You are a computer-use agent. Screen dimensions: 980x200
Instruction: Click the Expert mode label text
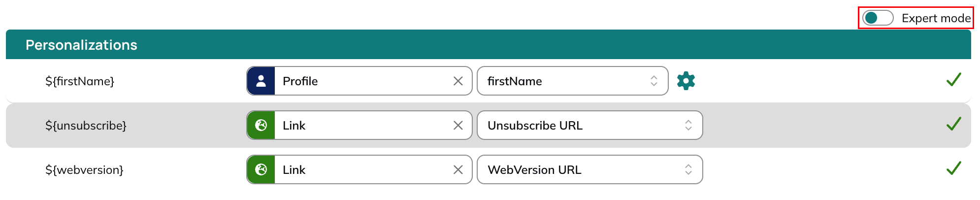point(936,18)
